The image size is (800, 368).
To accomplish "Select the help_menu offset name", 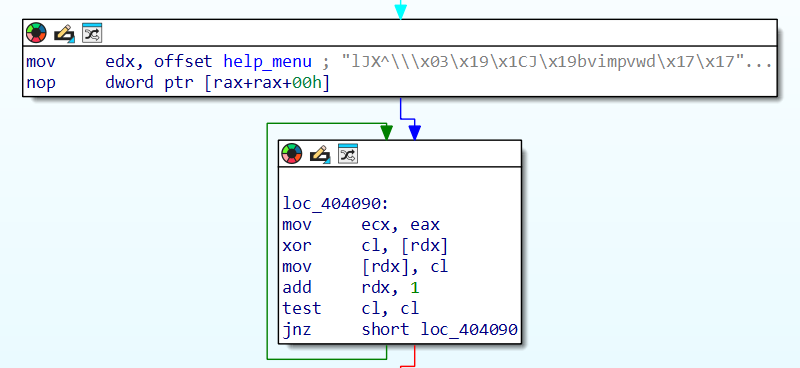I will (267, 62).
